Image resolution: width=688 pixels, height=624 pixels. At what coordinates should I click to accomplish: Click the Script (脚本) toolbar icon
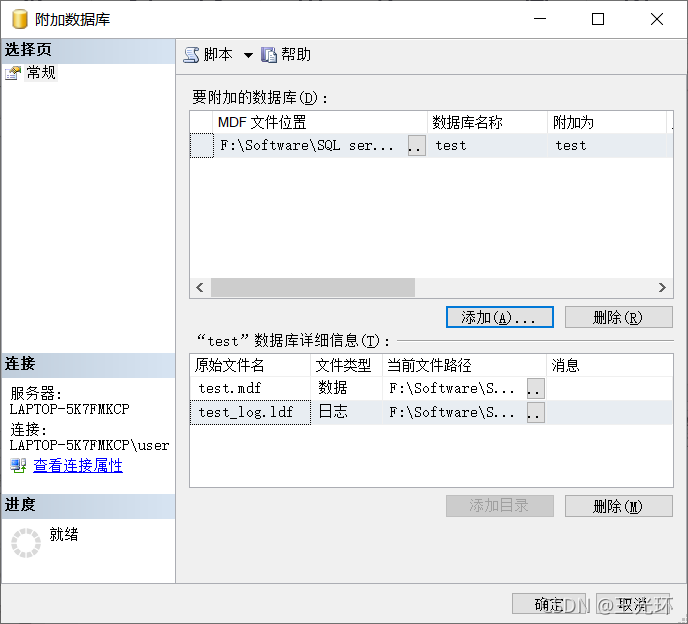coord(191,55)
